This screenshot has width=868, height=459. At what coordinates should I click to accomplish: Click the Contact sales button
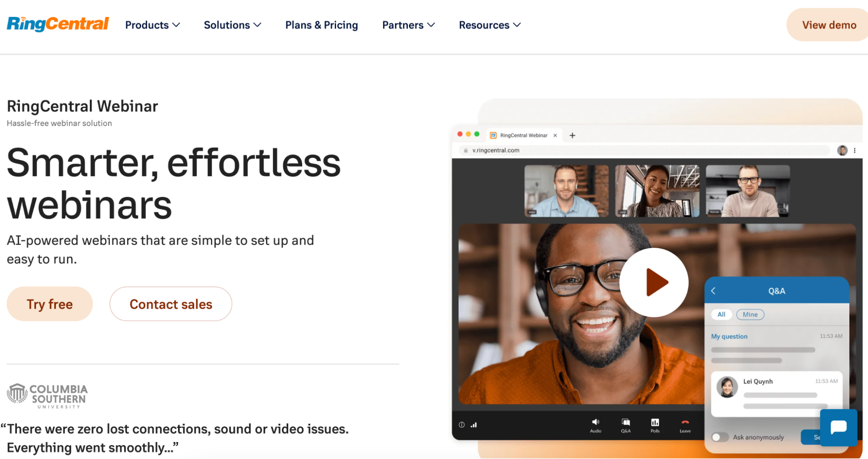(171, 304)
